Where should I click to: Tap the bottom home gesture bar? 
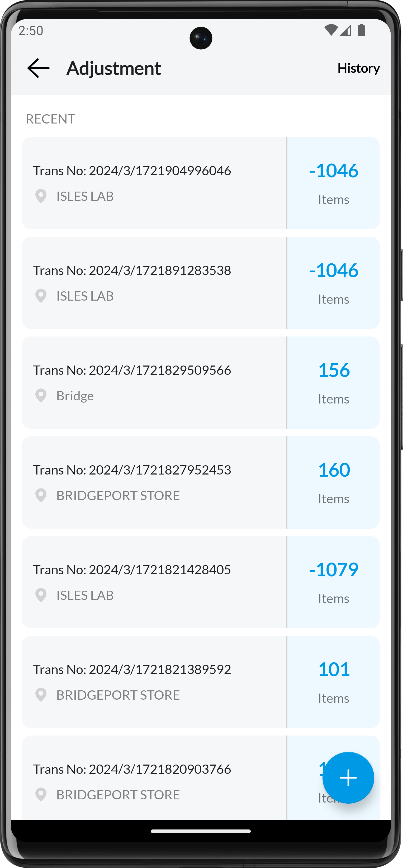(201, 831)
